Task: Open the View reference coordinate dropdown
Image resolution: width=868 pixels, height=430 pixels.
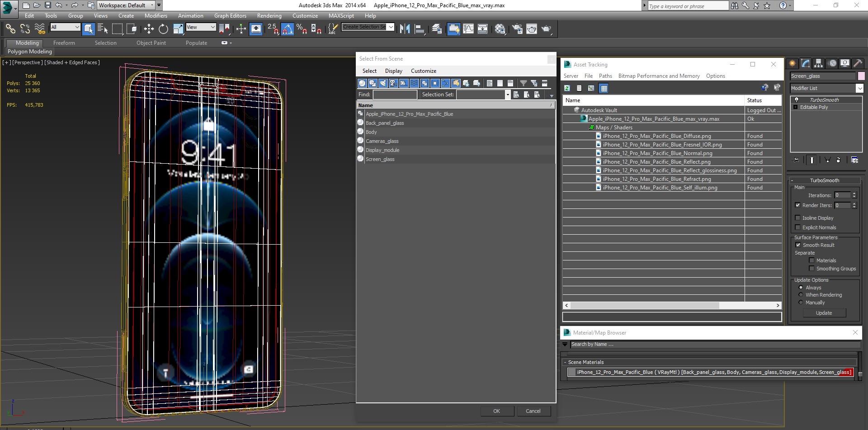Action: click(201, 27)
